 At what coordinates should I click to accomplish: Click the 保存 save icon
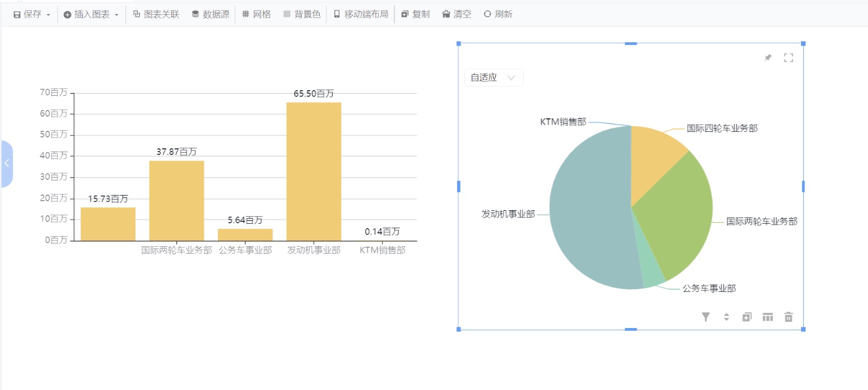click(17, 15)
